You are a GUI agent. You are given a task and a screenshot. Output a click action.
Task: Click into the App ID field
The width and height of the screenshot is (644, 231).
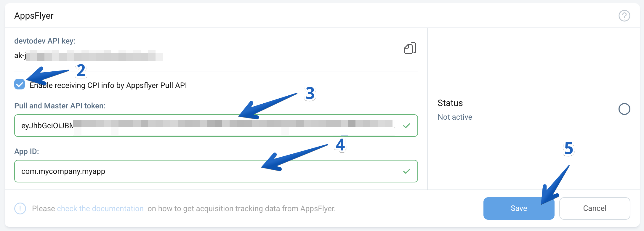pos(207,171)
